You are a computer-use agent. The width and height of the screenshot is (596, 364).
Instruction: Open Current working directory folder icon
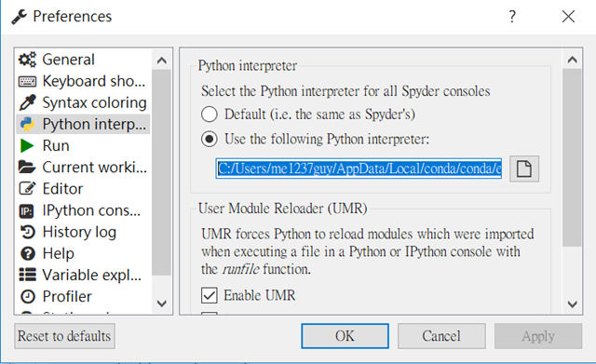coord(27,168)
